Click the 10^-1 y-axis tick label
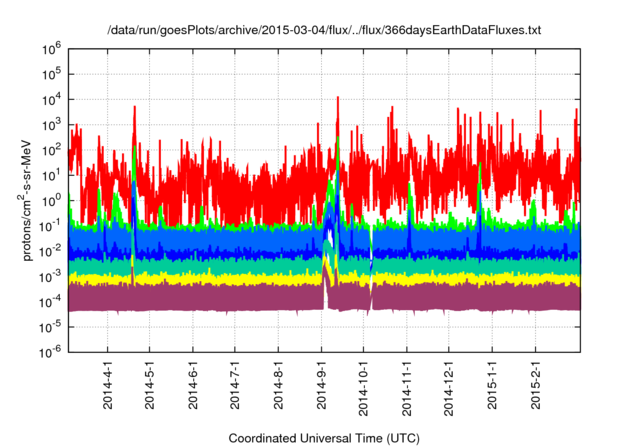Image resolution: width=640 pixels, height=448 pixels. (x=50, y=226)
